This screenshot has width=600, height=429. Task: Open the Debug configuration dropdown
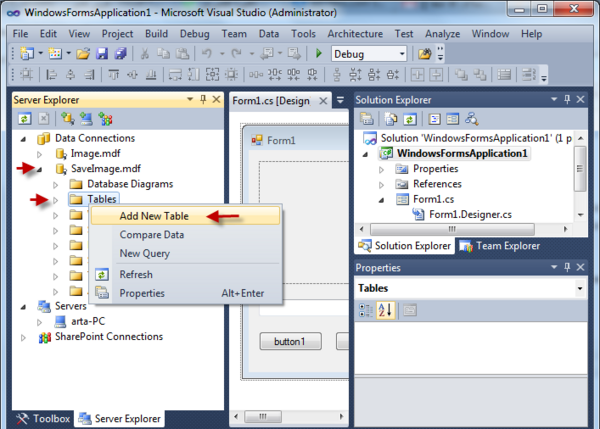(402, 54)
